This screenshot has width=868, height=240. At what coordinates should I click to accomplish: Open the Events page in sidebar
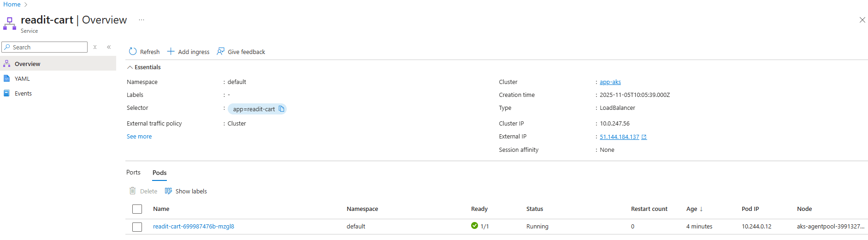click(x=23, y=94)
